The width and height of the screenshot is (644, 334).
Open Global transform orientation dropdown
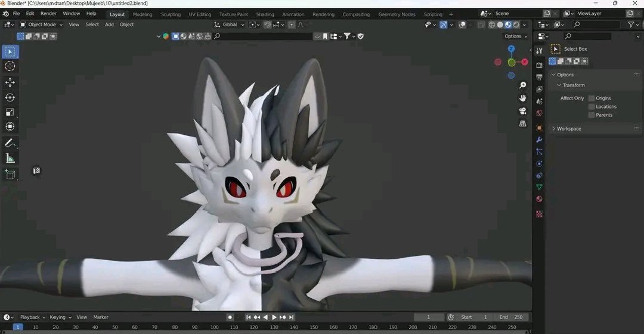click(x=229, y=24)
